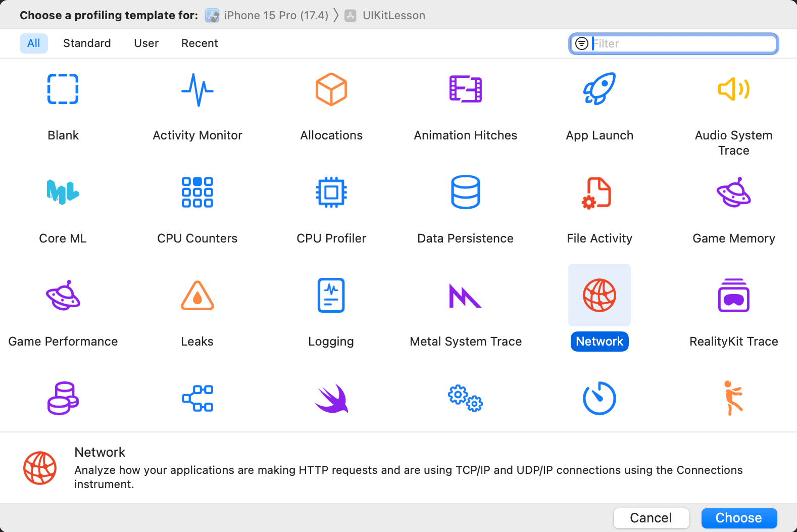797x532 pixels.
Task: Select the Metal System Trace icon
Action: tap(466, 296)
